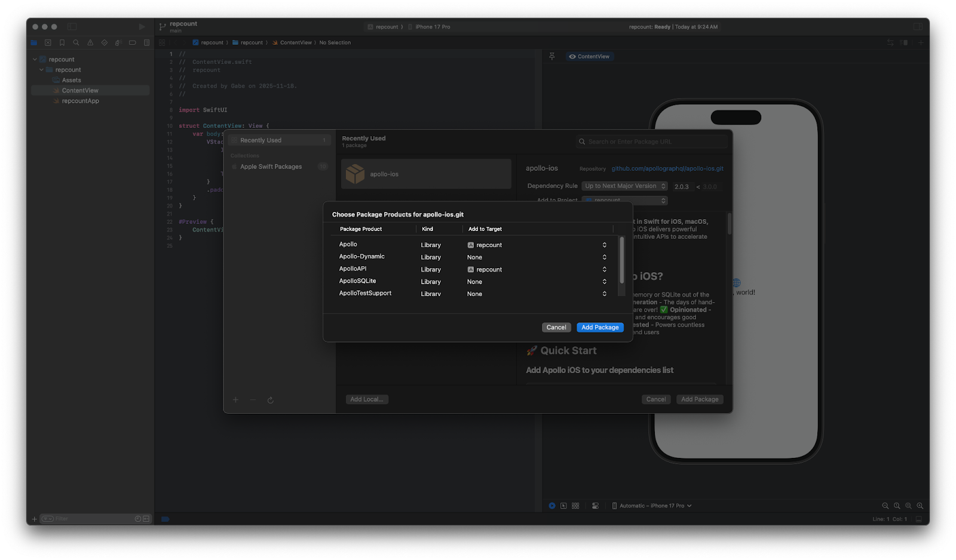Open the Issue navigator warning icon
This screenshot has width=956, height=560.
click(90, 42)
